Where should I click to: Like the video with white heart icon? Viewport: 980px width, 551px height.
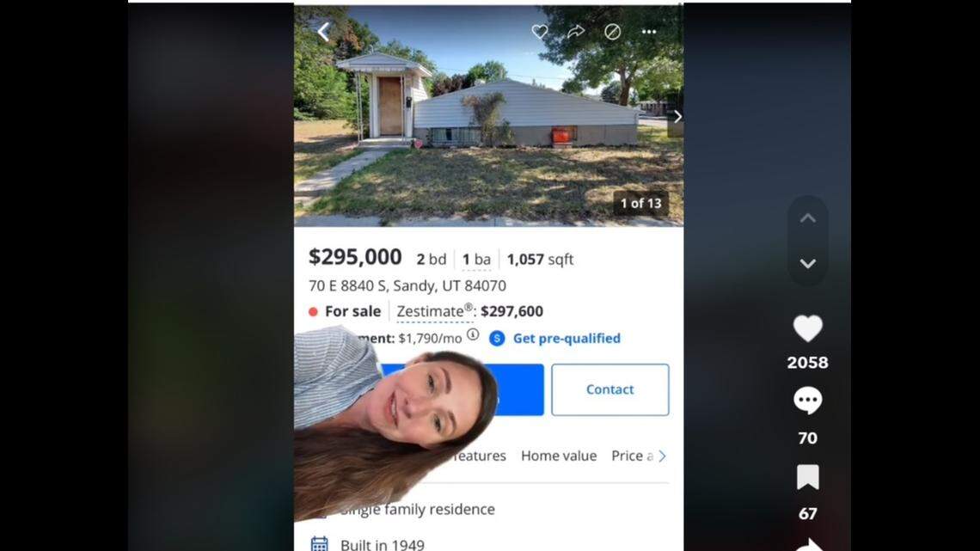(x=807, y=328)
